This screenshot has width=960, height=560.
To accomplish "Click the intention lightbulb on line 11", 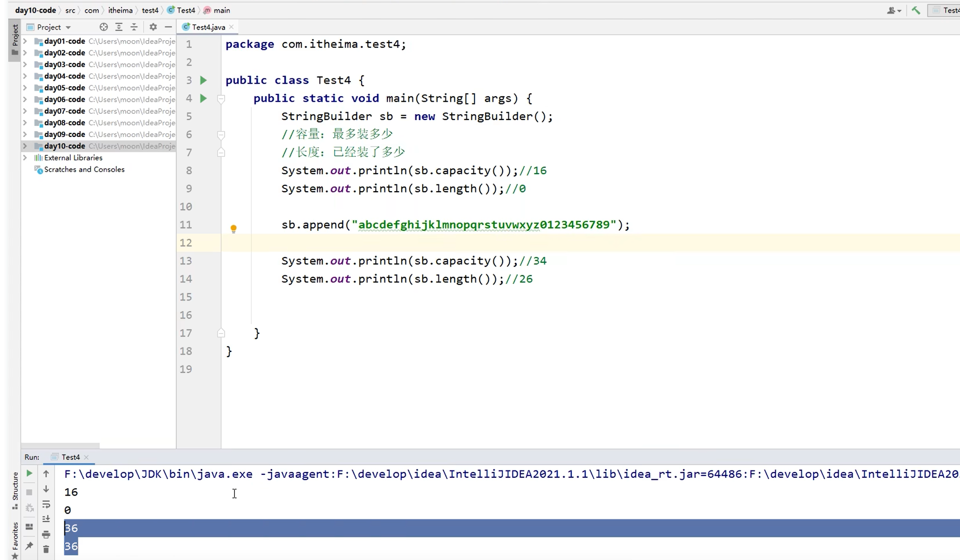I will coord(233,228).
